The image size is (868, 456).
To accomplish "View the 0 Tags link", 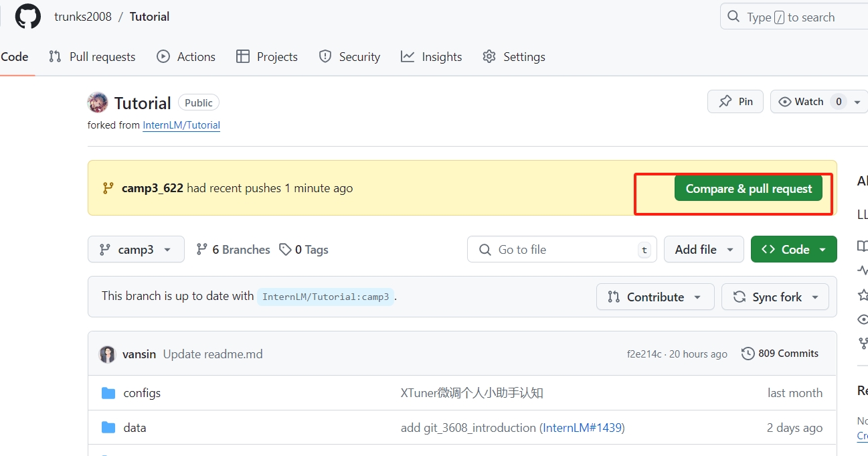I will click(304, 250).
